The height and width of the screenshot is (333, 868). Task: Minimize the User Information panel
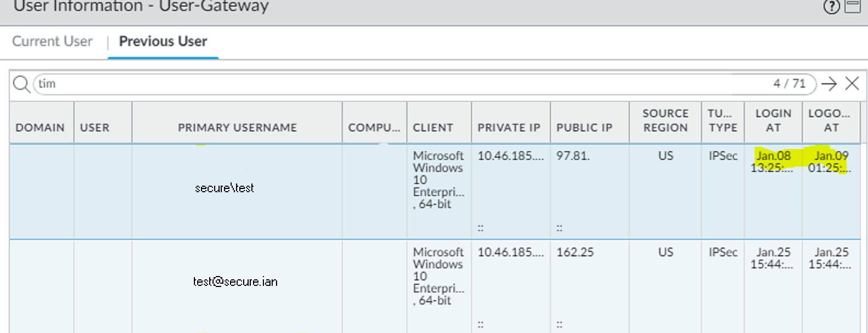click(x=853, y=7)
